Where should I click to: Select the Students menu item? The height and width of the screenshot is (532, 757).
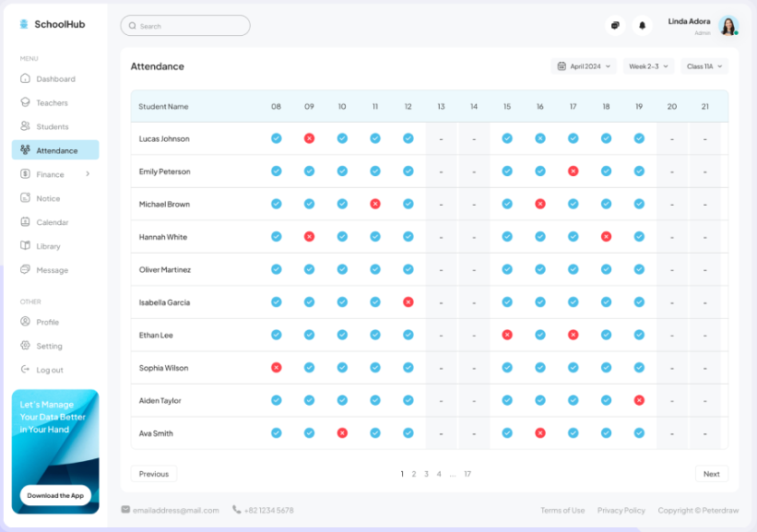pyautogui.click(x=53, y=127)
